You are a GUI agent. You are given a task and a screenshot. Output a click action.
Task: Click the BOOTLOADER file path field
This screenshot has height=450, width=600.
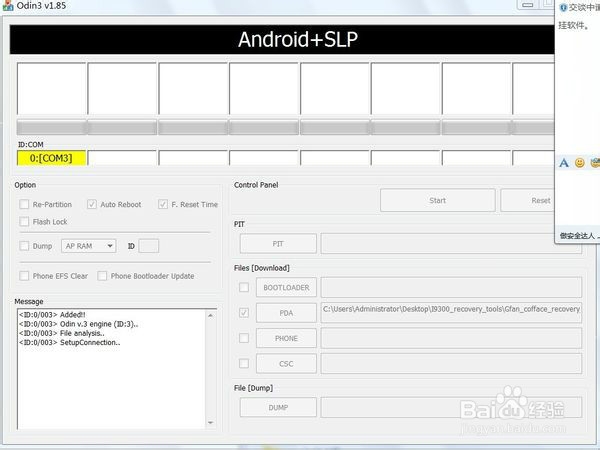pyautogui.click(x=451, y=287)
